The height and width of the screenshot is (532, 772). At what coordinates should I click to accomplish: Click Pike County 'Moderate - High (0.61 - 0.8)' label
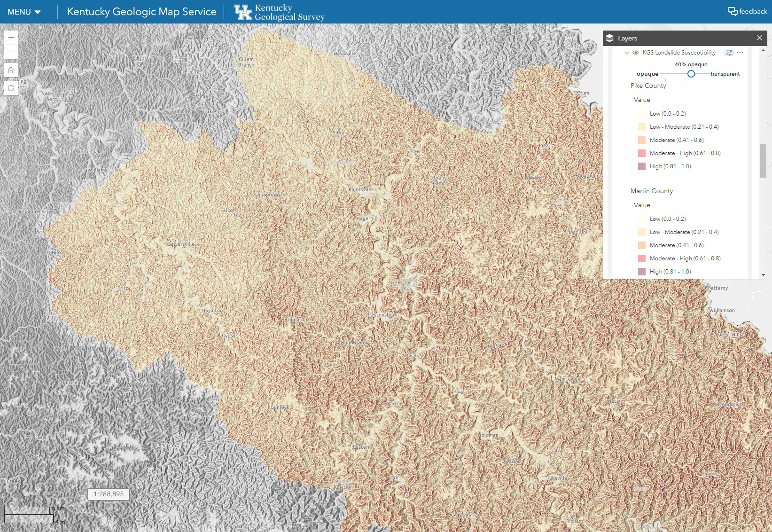click(x=685, y=153)
